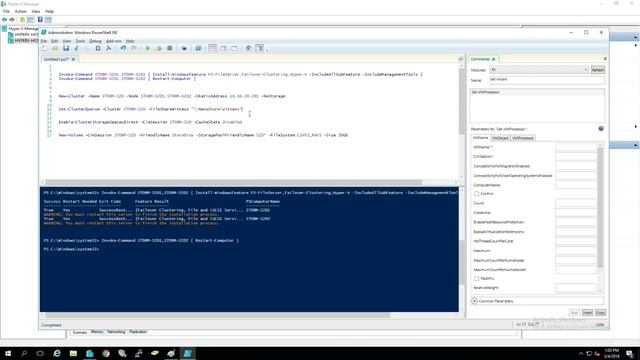Expand the Common Parameters section
The image size is (640, 360).
[475, 301]
